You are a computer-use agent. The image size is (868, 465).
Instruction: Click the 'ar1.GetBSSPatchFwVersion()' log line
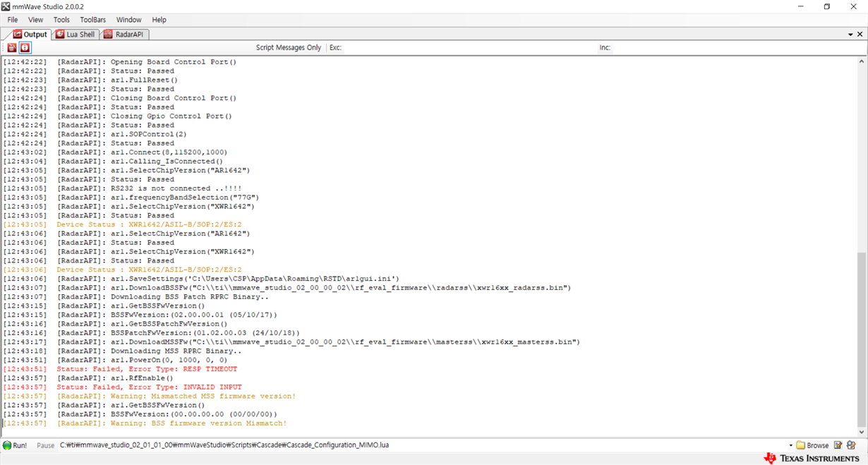pyautogui.click(x=115, y=324)
